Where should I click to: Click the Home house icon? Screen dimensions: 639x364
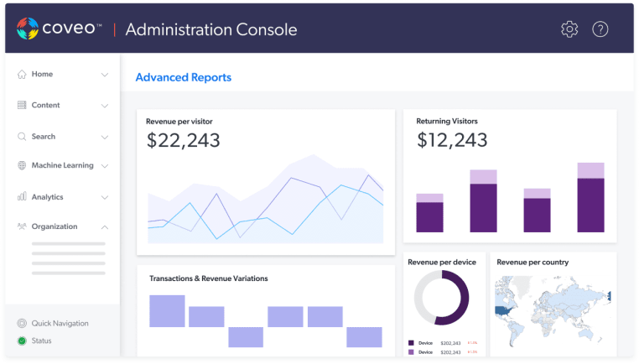[x=22, y=74]
